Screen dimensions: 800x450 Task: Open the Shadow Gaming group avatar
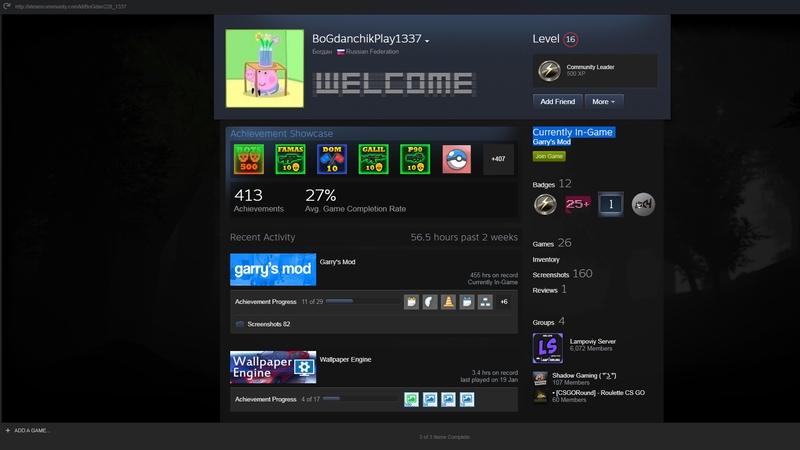pos(540,379)
